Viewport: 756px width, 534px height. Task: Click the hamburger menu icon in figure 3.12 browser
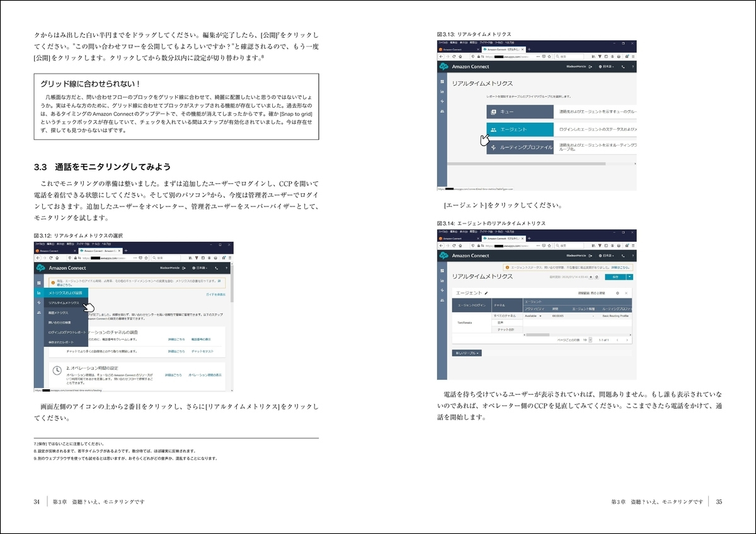pos(230,258)
